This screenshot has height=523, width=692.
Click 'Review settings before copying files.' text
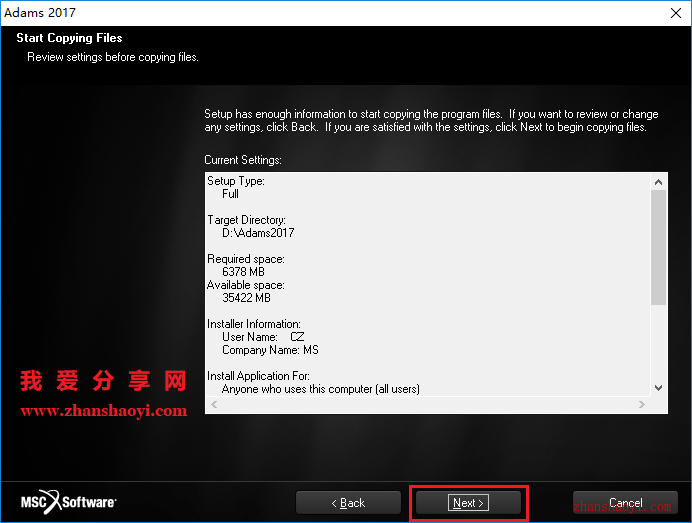113,57
